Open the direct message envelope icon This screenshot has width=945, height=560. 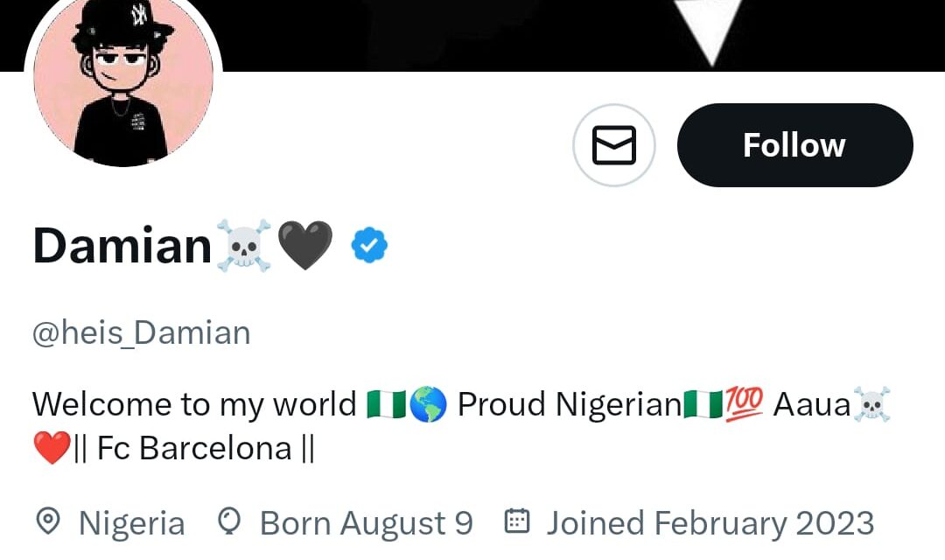pyautogui.click(x=614, y=145)
